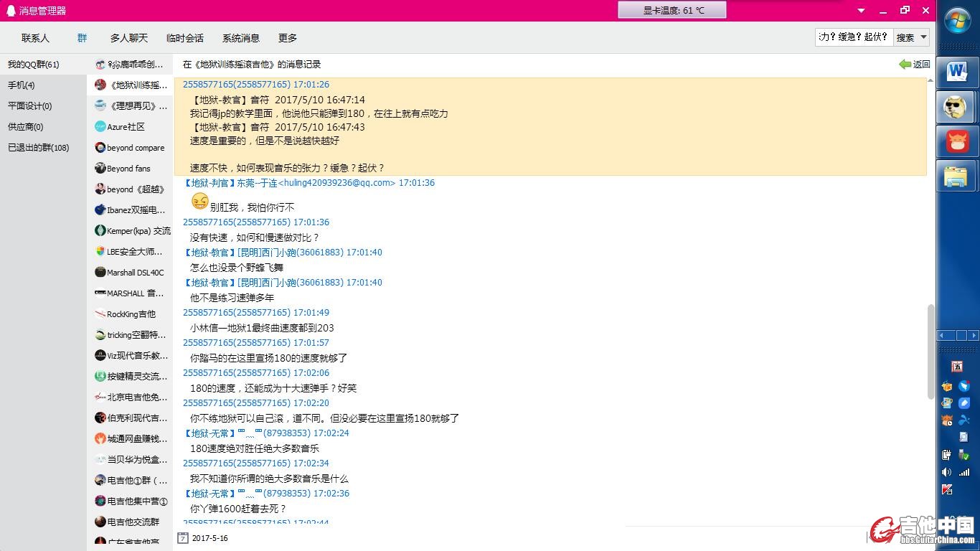Click the calendar date picker icon
980x551 pixels.
(x=183, y=538)
